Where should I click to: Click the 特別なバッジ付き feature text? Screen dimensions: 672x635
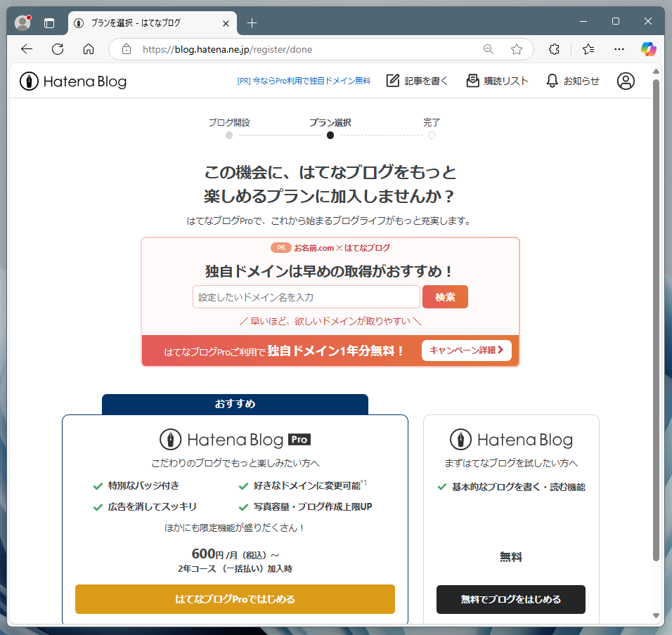pyautogui.click(x=143, y=485)
